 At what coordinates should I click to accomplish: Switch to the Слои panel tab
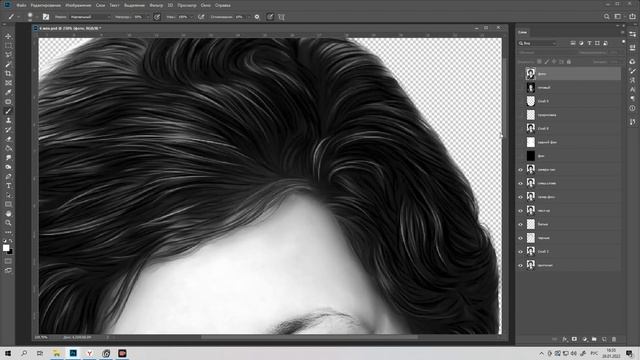point(522,32)
